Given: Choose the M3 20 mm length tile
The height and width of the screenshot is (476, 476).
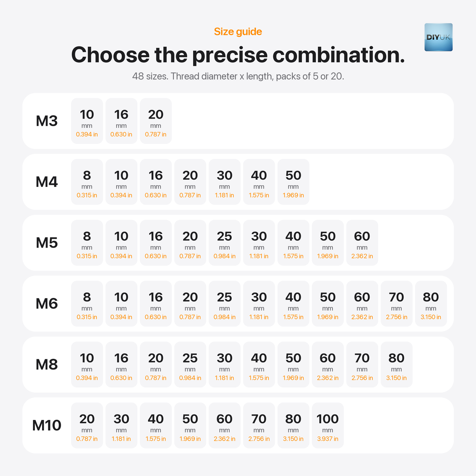Looking at the screenshot, I should (156, 121).
